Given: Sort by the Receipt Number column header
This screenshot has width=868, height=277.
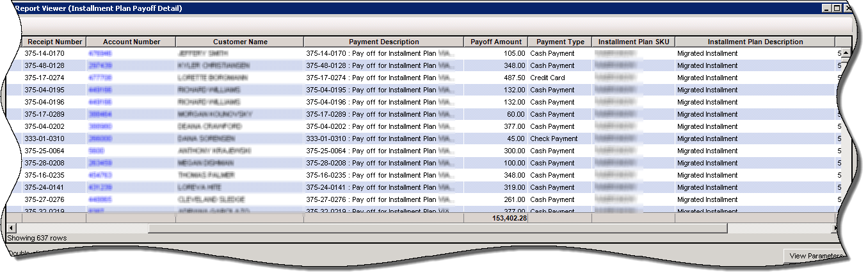Looking at the screenshot, I should [54, 42].
